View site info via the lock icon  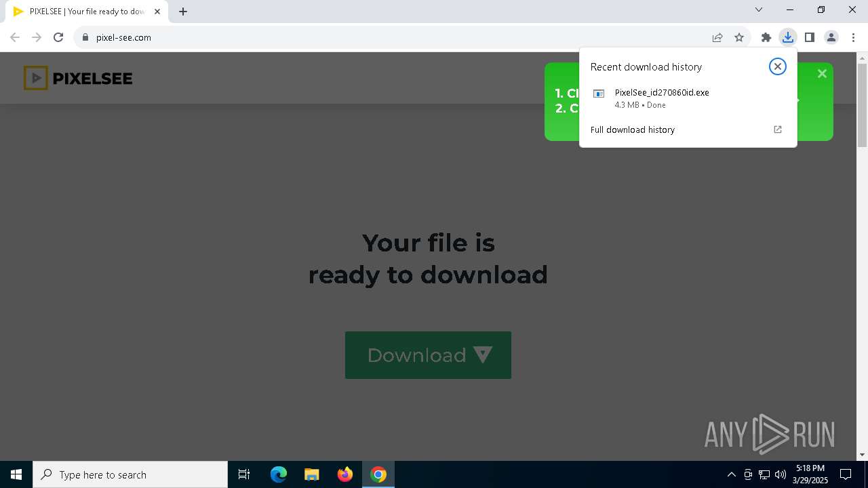coord(85,37)
